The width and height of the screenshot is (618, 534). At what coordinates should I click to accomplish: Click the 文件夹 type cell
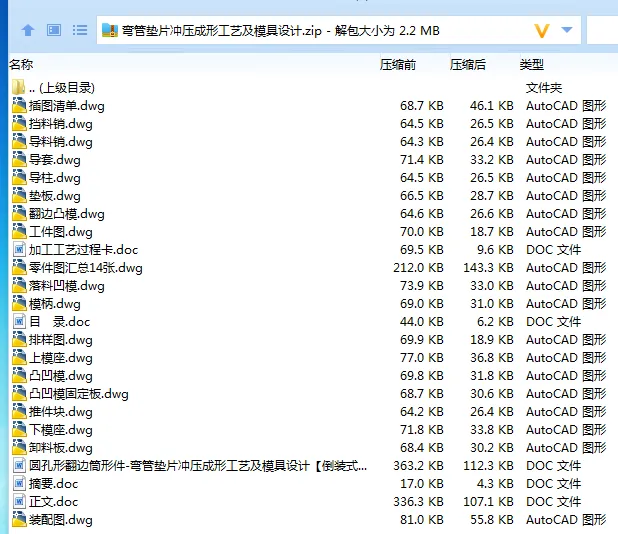point(544,87)
